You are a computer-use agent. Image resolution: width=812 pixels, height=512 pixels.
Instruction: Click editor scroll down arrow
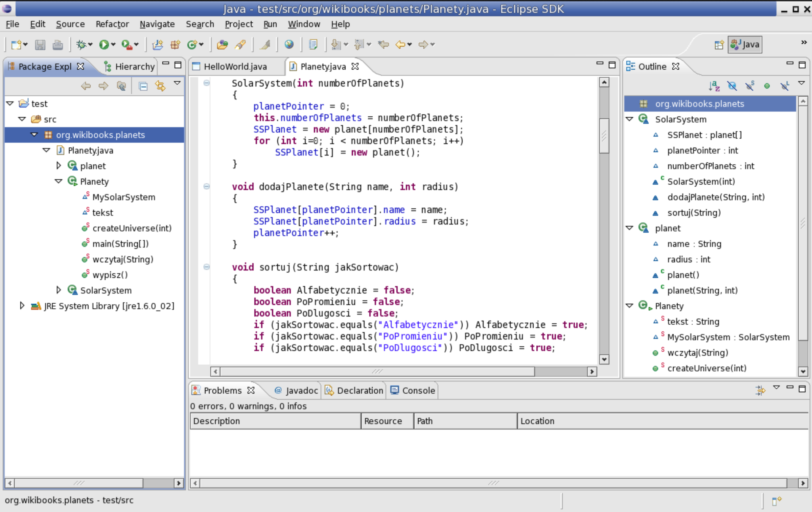(604, 359)
